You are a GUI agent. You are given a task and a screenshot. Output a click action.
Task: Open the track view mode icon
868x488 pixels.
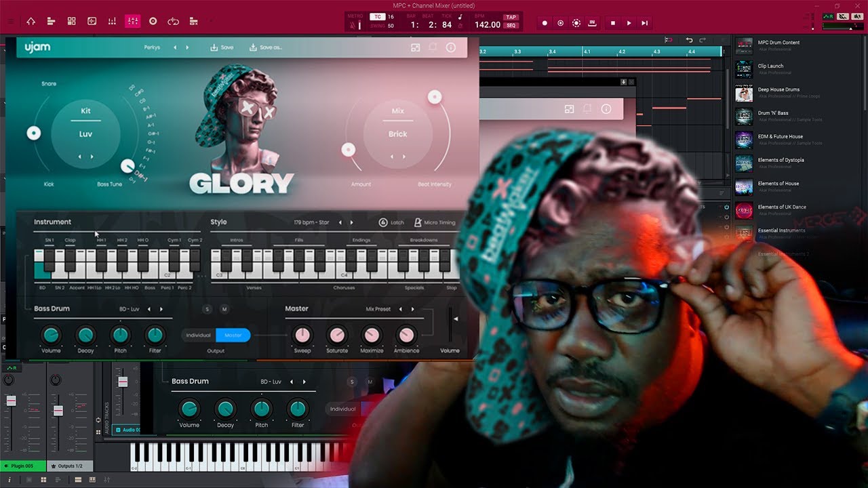(51, 22)
